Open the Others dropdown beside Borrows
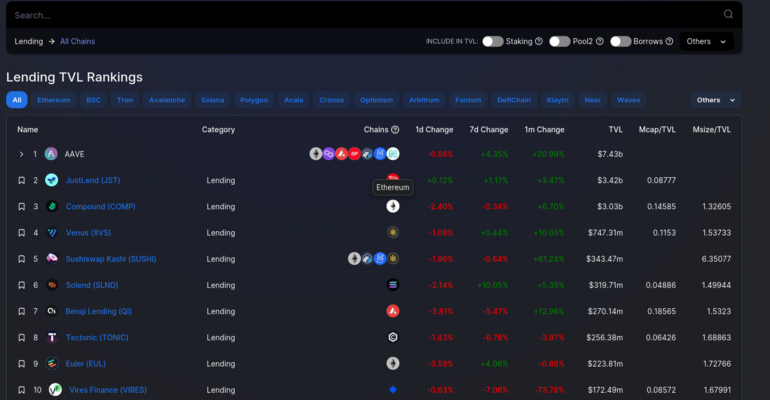 706,41
